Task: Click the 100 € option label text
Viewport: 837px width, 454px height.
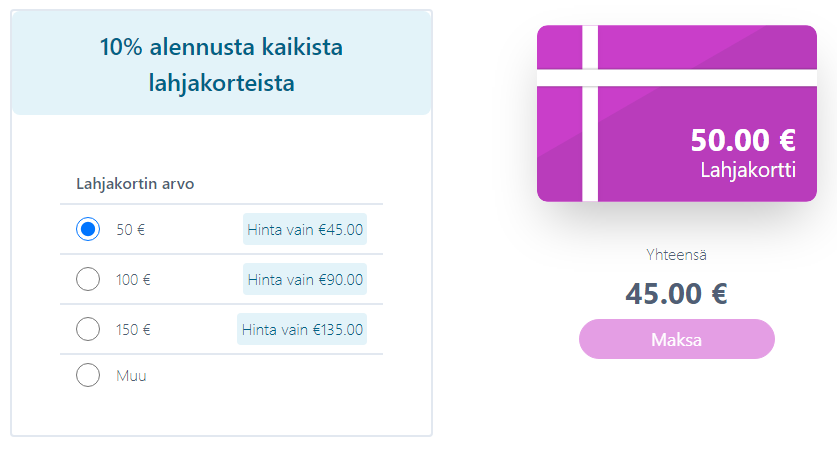Action: (x=133, y=280)
